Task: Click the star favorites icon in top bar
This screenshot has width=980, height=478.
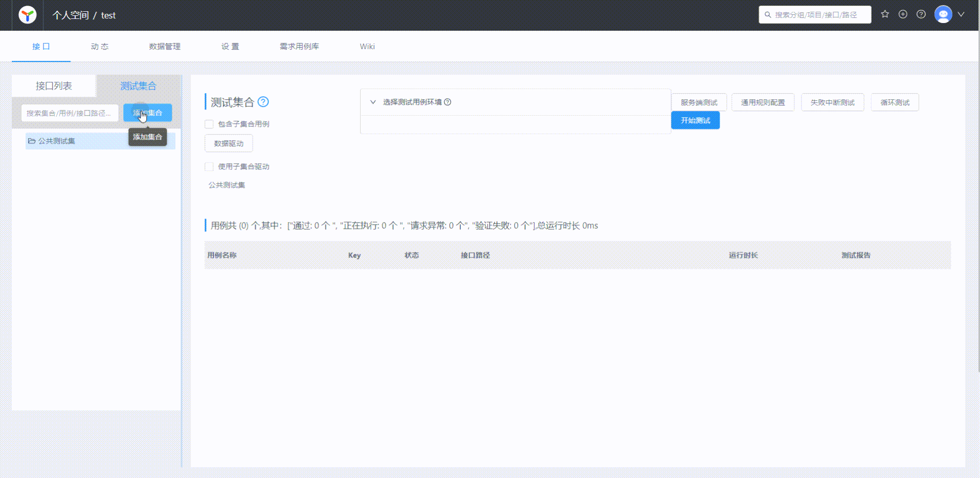Action: pyautogui.click(x=885, y=14)
